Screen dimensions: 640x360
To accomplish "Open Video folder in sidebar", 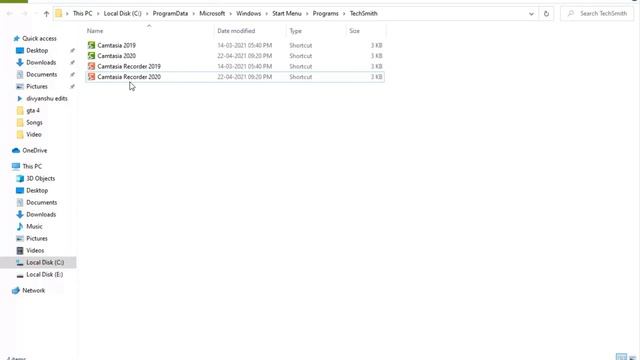I will click(34, 134).
